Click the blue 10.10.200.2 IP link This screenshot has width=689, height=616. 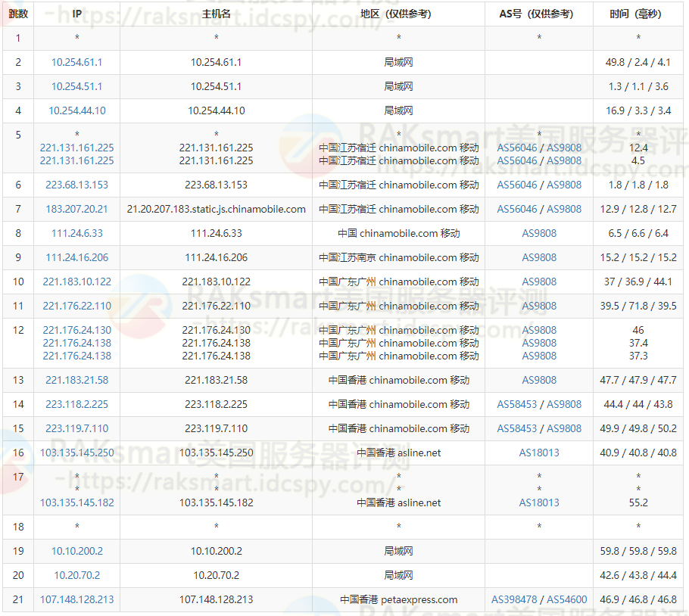[76, 551]
